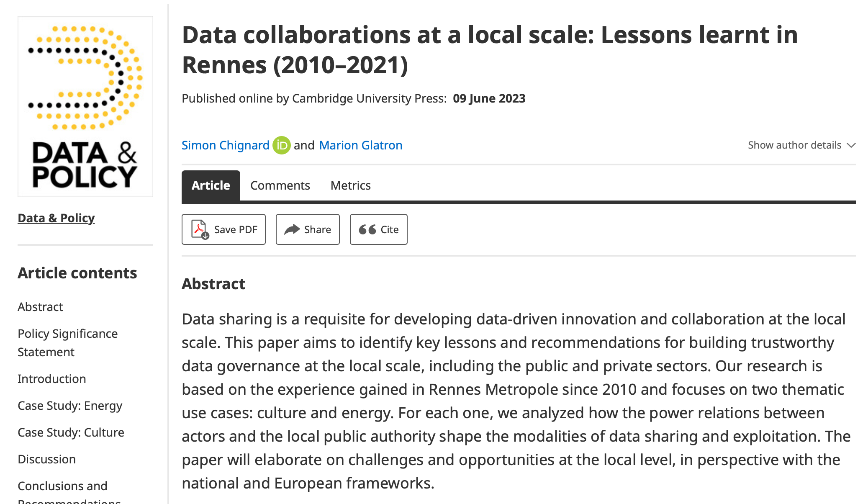
Task: Switch to the Comments tab
Action: tap(280, 185)
